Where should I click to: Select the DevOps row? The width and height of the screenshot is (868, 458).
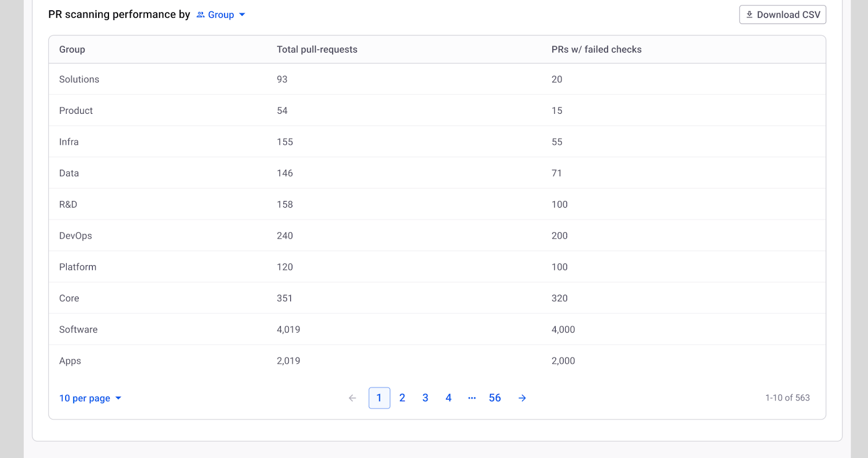tap(75, 236)
